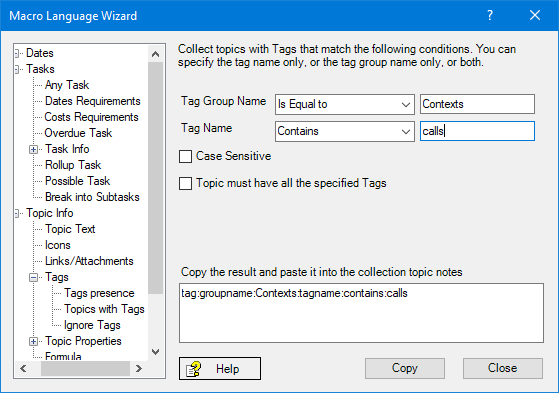Select the Formula tree item

pos(63,356)
